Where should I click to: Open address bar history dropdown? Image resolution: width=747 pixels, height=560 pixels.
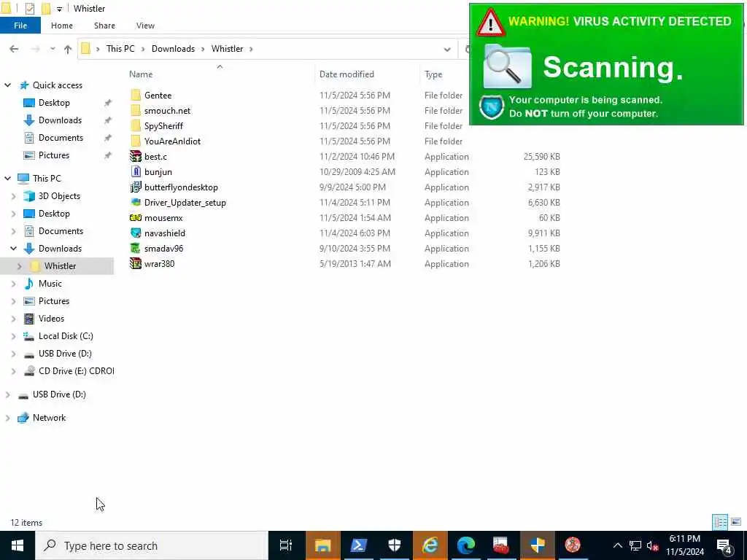point(447,49)
